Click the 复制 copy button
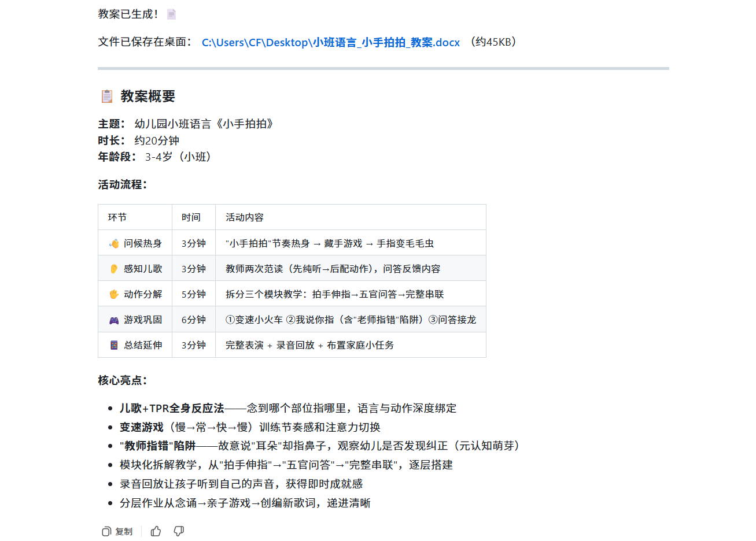 [117, 531]
